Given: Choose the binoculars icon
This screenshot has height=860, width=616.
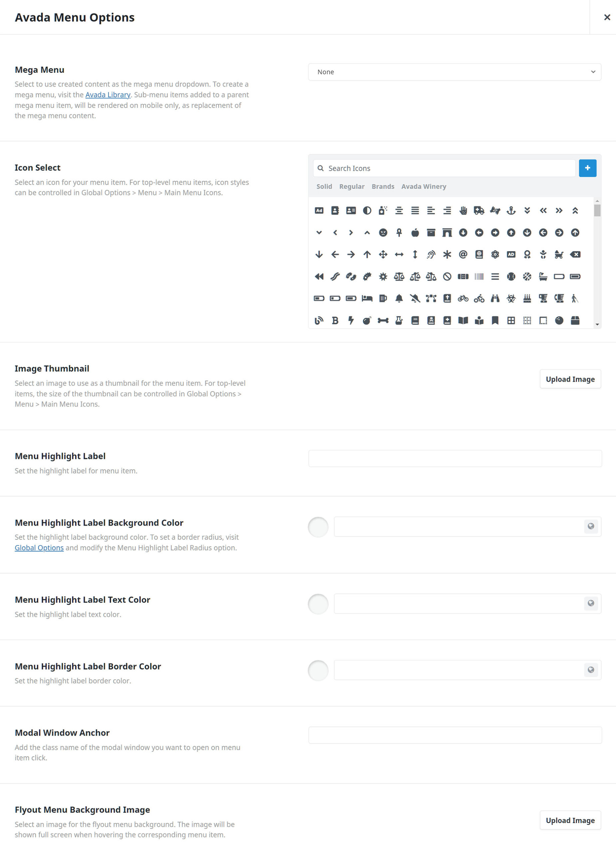Looking at the screenshot, I should click(x=495, y=298).
